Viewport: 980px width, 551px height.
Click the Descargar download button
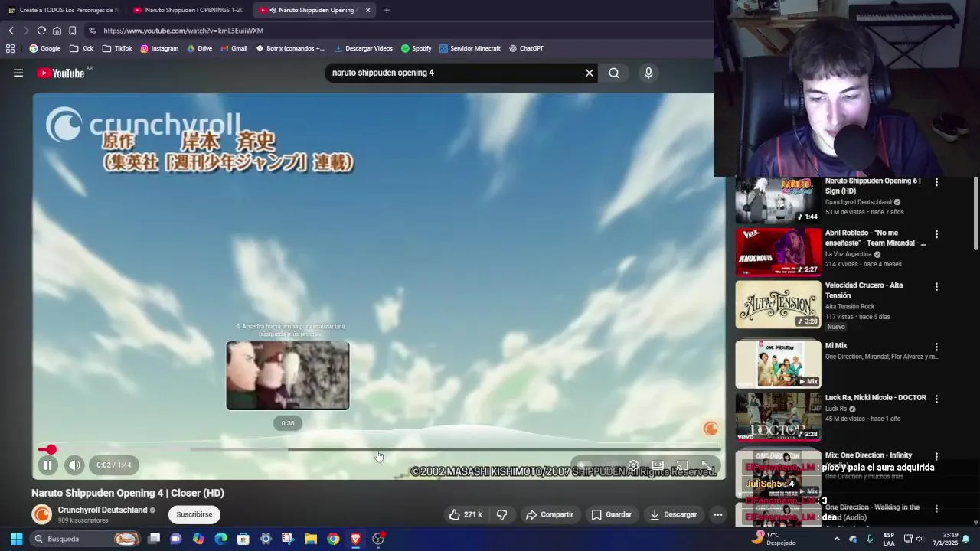point(673,514)
